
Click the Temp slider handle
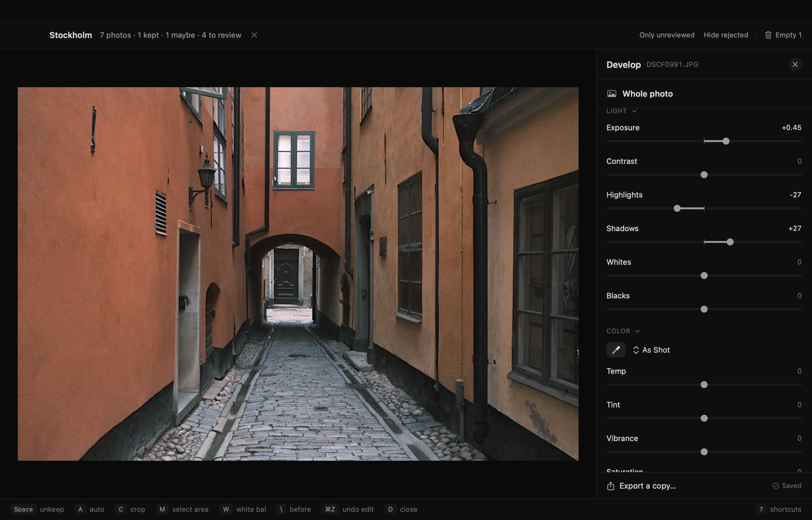pos(704,385)
